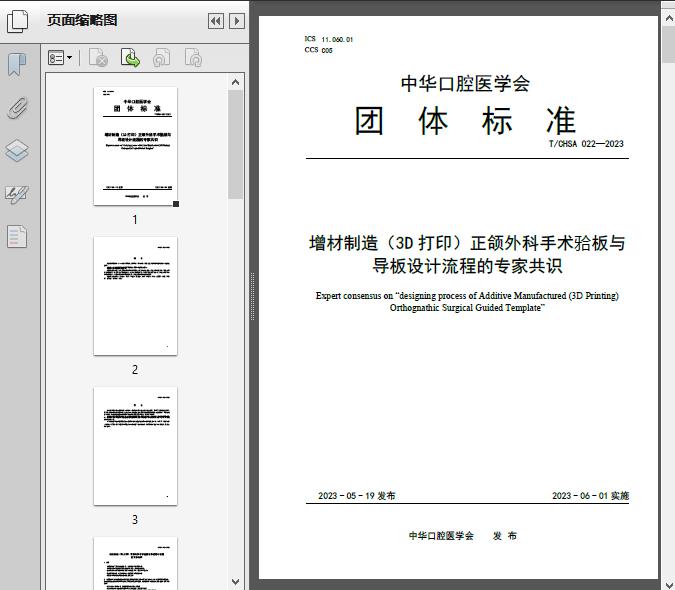Click the extract pages green arrow icon
Image resolution: width=675 pixels, height=590 pixels.
130,58
